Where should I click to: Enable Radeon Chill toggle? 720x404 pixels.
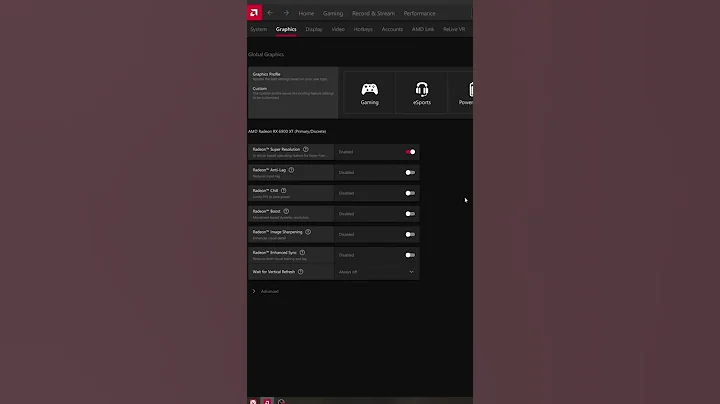click(x=410, y=193)
